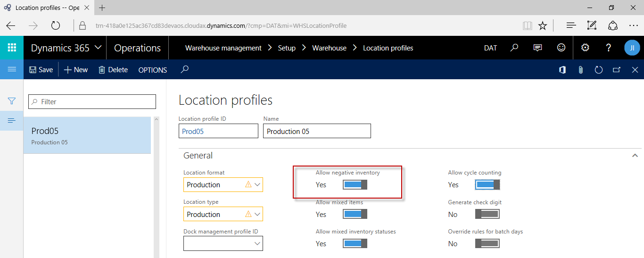Open the messages notification icon
Image resolution: width=644 pixels, height=258 pixels.
(537, 48)
